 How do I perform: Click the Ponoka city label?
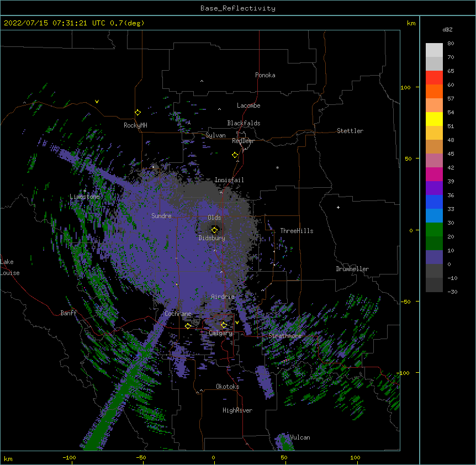coord(265,75)
